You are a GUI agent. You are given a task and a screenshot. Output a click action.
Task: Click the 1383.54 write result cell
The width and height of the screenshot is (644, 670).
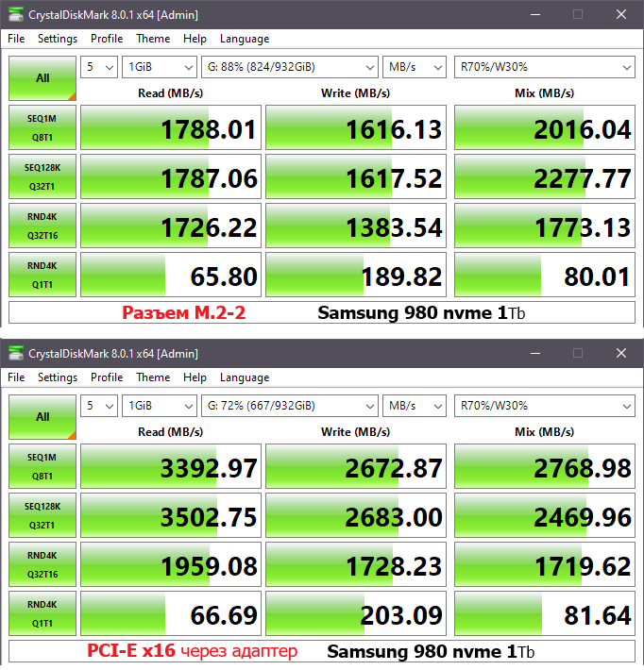[356, 226]
